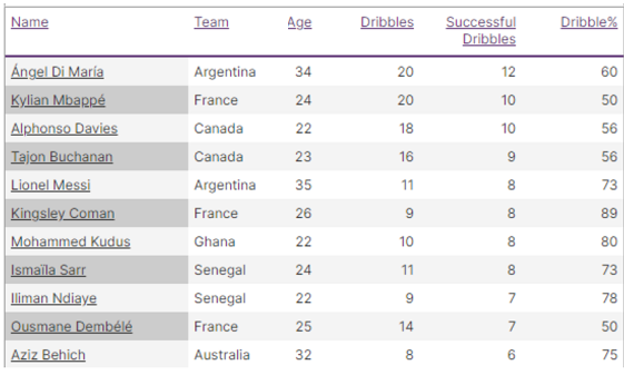Open Ismaïla Sarr player page
This screenshot has width=624, height=385.
(x=48, y=270)
